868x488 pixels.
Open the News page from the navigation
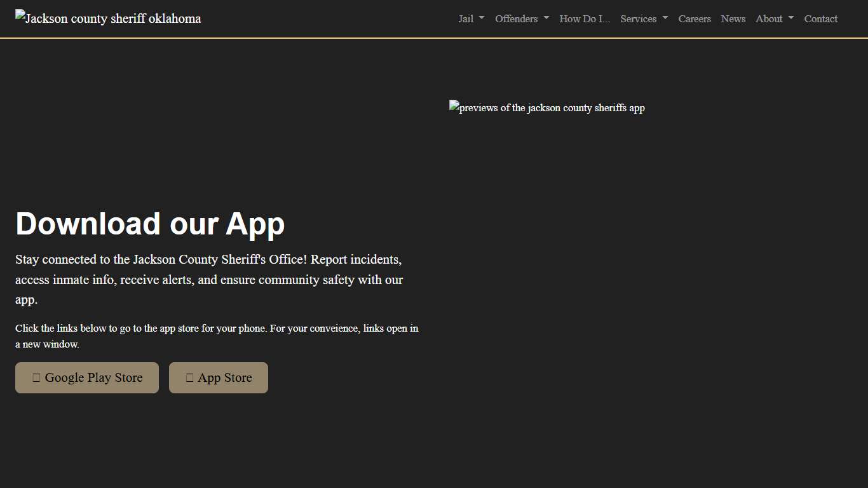tap(733, 19)
